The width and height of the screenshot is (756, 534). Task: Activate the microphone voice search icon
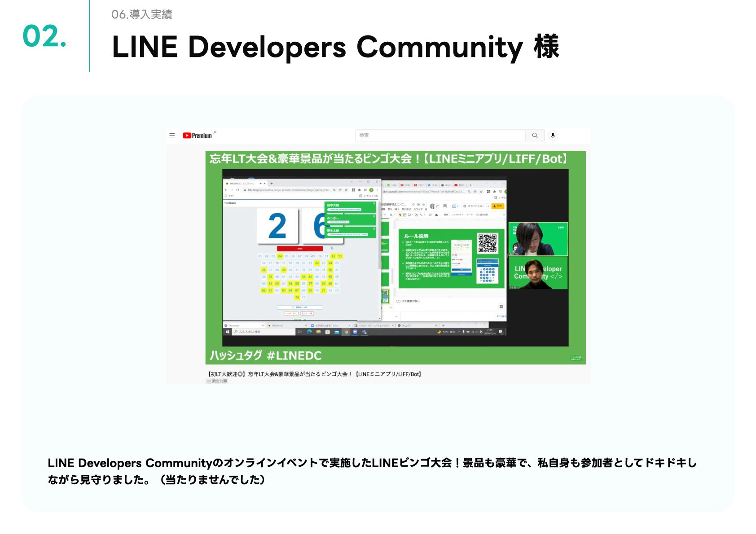click(x=553, y=135)
